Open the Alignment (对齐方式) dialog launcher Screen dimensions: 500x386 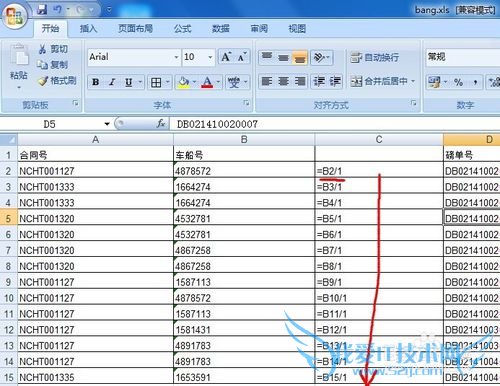413,103
